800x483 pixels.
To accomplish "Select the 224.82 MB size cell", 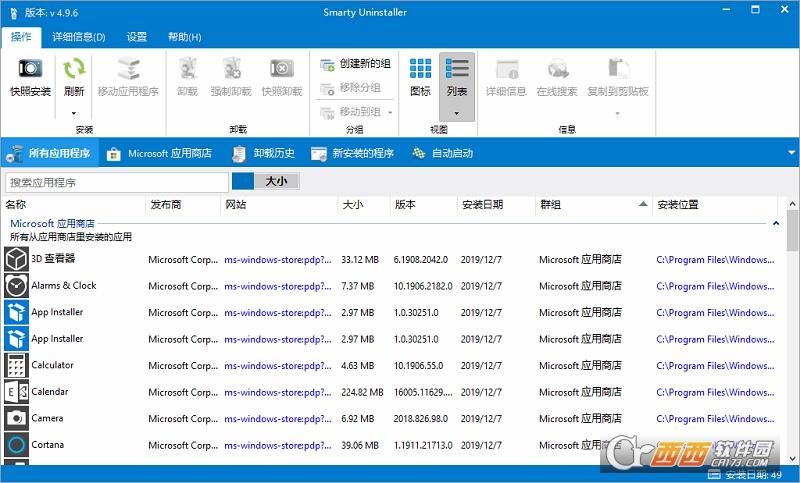I will [x=362, y=392].
